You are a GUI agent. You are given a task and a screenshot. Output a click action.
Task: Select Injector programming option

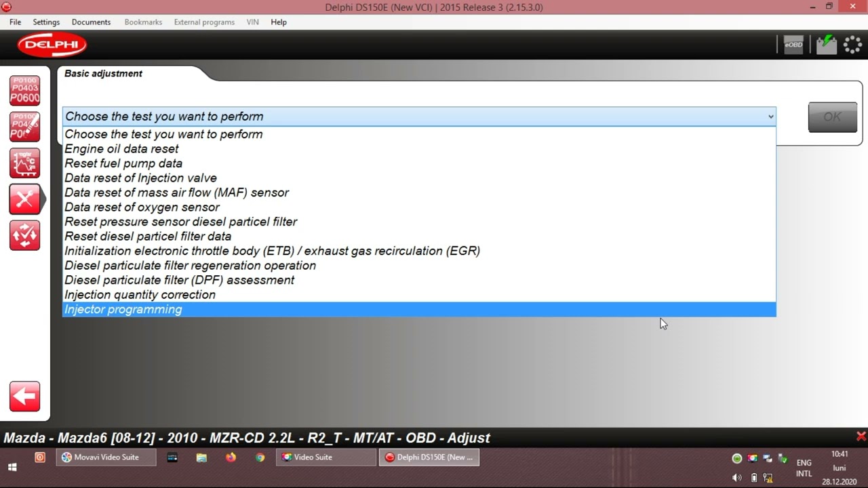tap(419, 309)
